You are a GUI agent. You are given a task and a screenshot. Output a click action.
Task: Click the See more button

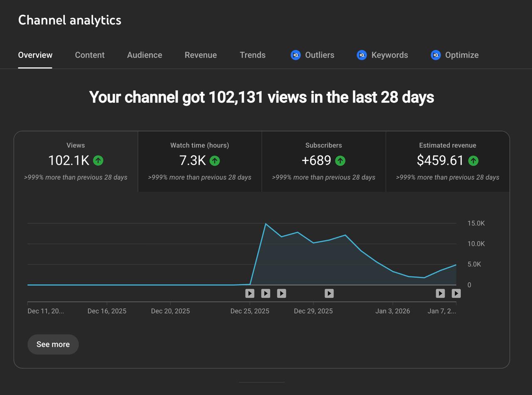[53, 344]
